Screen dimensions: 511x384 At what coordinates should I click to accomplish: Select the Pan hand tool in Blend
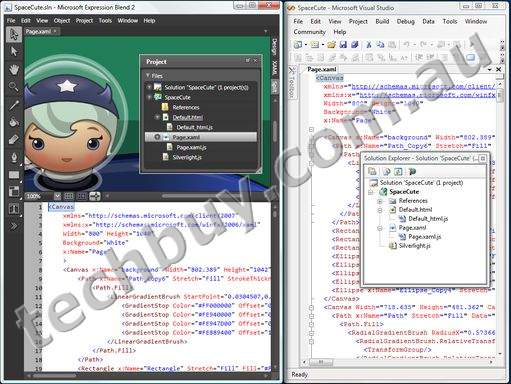click(14, 69)
